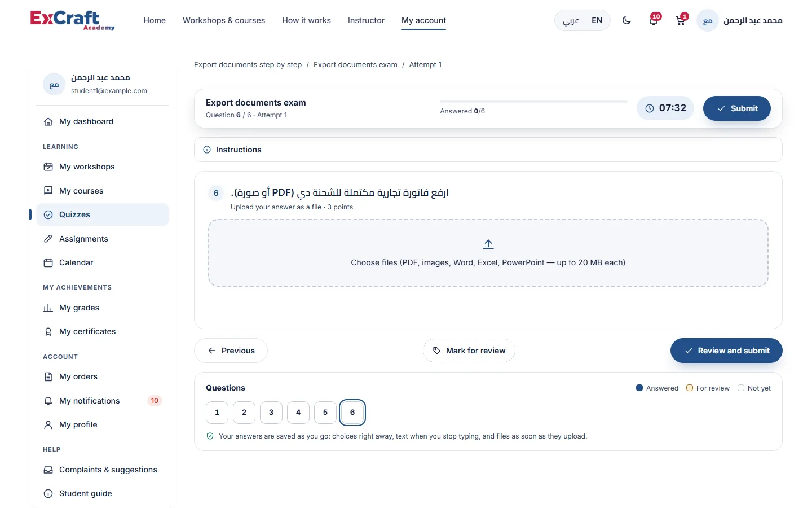This screenshot has height=508, width=812.
Task: Click the play icon beside My courses
Action: [x=48, y=191]
